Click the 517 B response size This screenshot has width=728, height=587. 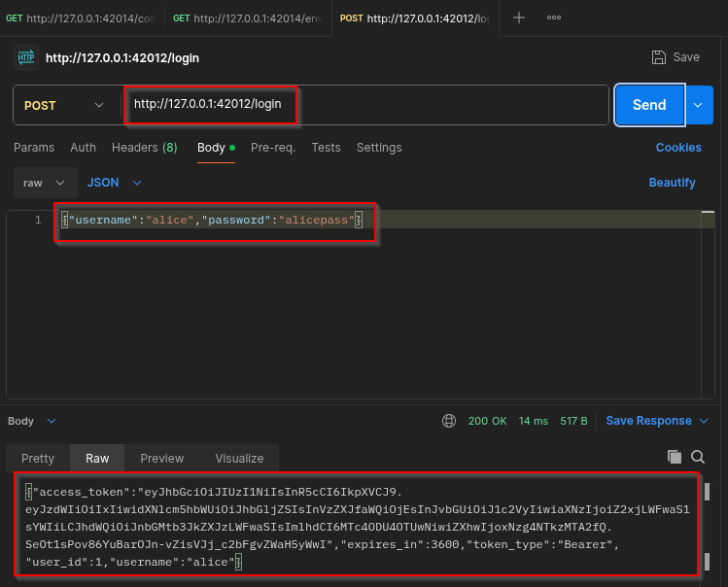click(x=573, y=421)
